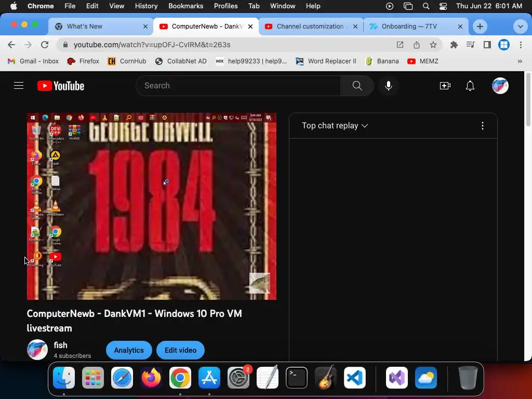Expand the Top chat replay dropdown
This screenshot has width=532, height=399.
point(335,126)
